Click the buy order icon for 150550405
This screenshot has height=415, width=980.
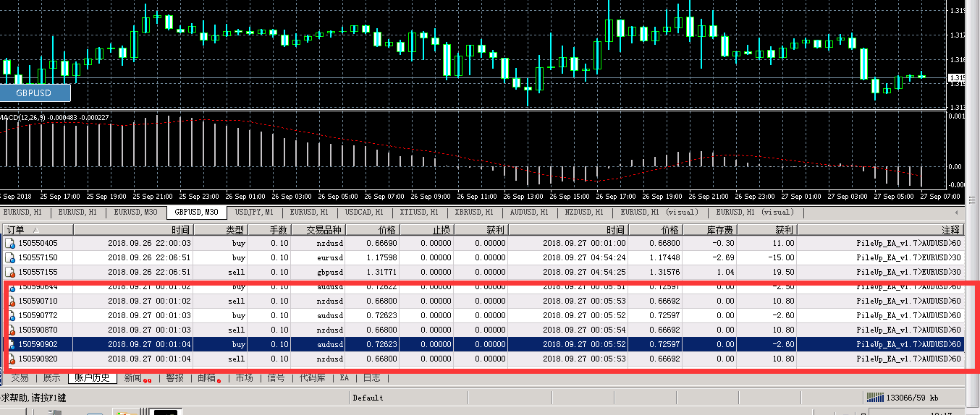pos(10,244)
